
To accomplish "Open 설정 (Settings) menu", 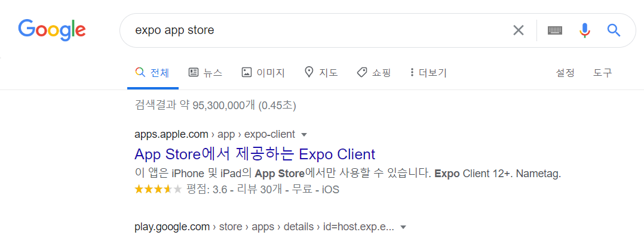I will 565,73.
